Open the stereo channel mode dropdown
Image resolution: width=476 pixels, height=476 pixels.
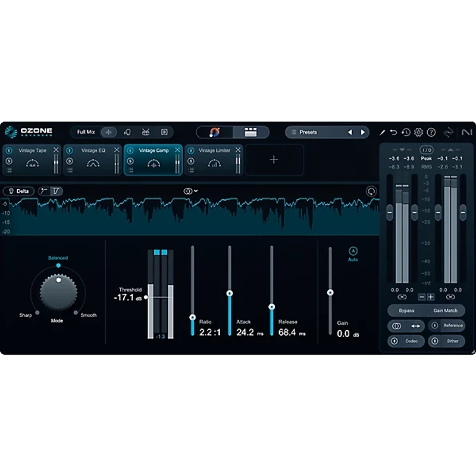(x=190, y=191)
